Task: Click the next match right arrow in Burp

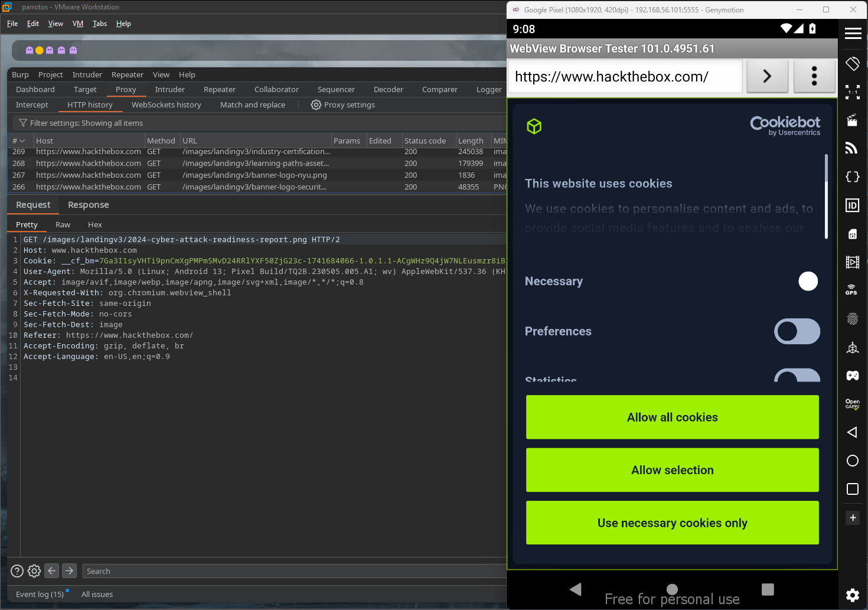Action: 70,570
